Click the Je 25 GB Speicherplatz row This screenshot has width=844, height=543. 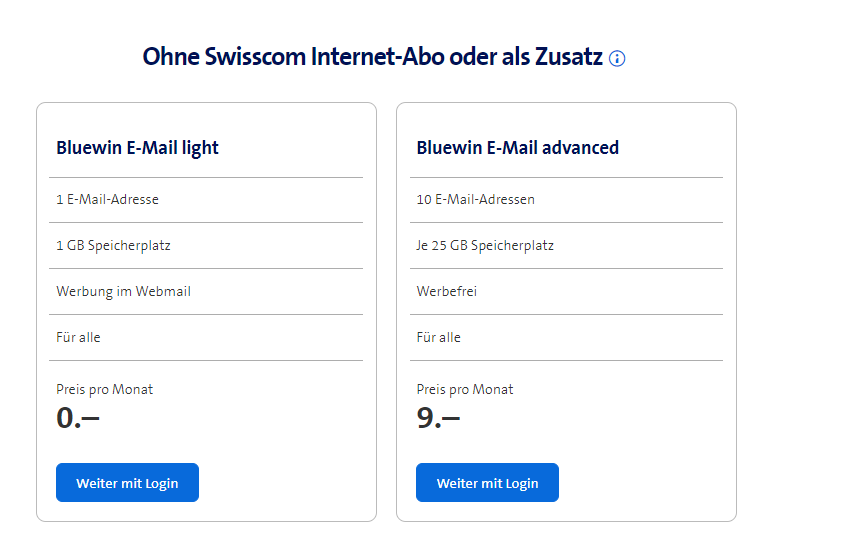tap(485, 245)
